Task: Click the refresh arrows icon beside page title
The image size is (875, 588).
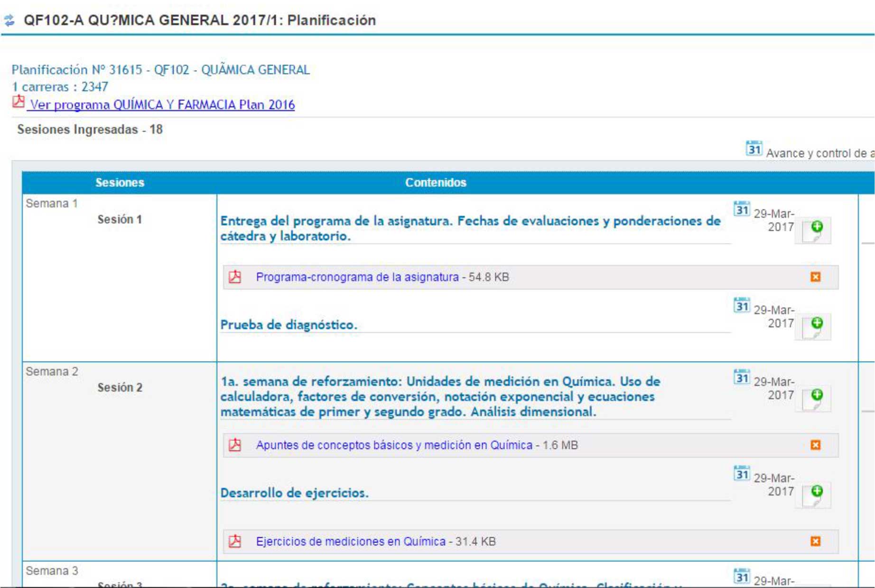Action: pyautogui.click(x=9, y=20)
